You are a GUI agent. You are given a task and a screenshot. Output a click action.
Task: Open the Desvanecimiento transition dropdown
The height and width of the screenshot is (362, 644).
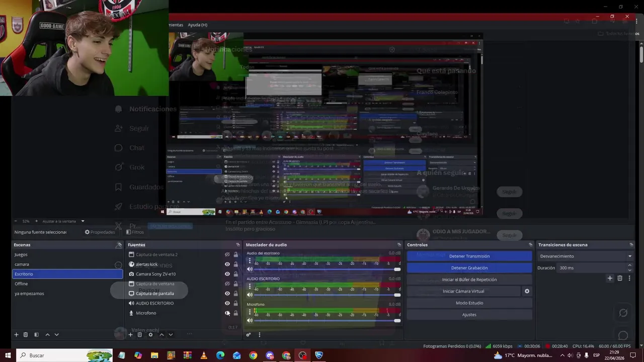point(586,256)
